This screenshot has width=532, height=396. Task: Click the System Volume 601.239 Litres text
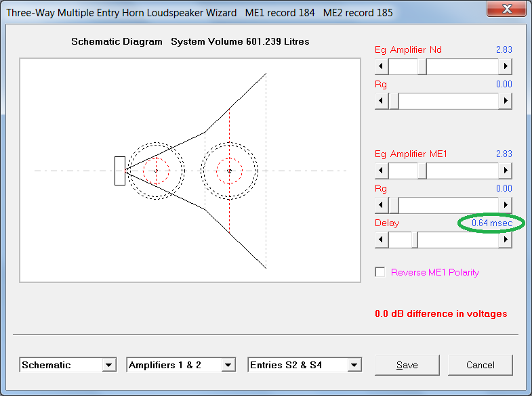[x=240, y=41]
